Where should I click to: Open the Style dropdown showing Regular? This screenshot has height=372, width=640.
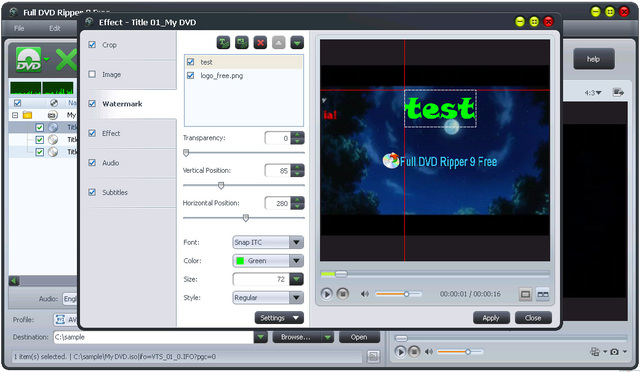pyautogui.click(x=268, y=298)
